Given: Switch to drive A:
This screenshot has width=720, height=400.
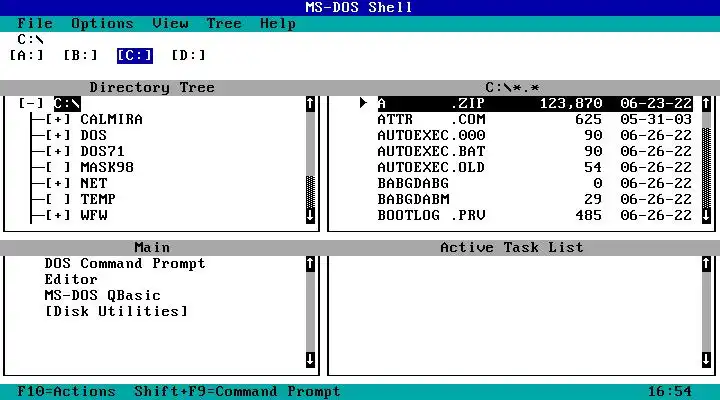Looking at the screenshot, I should click(26, 56).
